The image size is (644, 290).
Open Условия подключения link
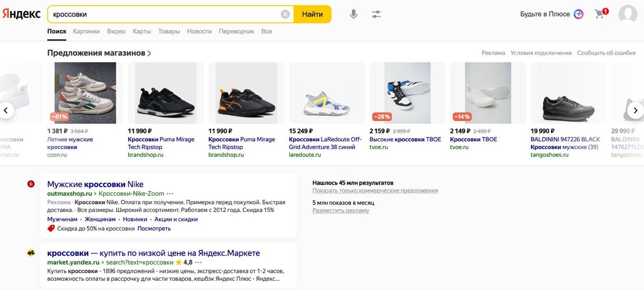point(541,53)
